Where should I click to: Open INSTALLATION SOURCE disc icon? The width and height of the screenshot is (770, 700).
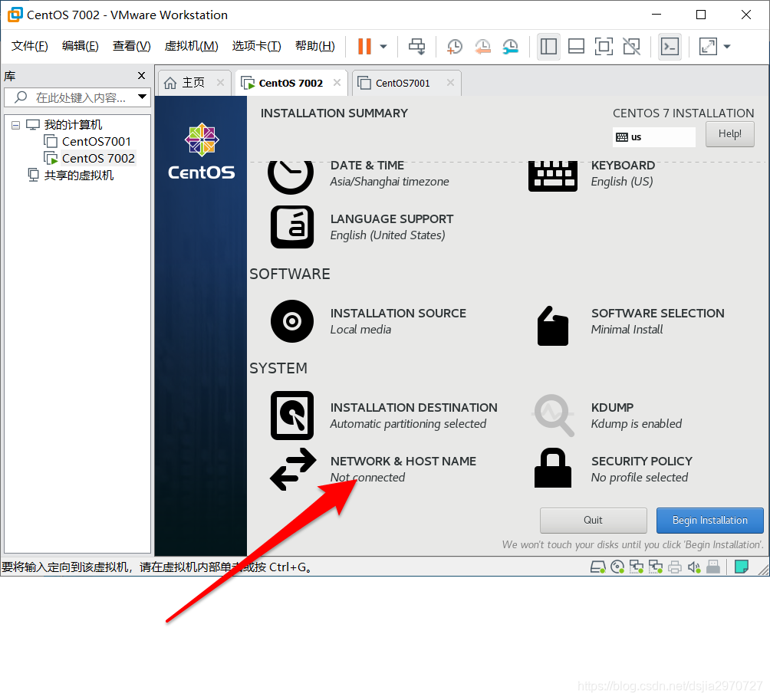tap(292, 321)
